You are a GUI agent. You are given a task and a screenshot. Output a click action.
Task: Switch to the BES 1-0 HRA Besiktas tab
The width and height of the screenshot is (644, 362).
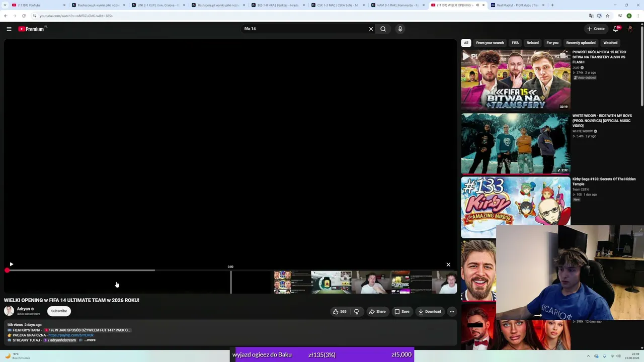(x=277, y=5)
